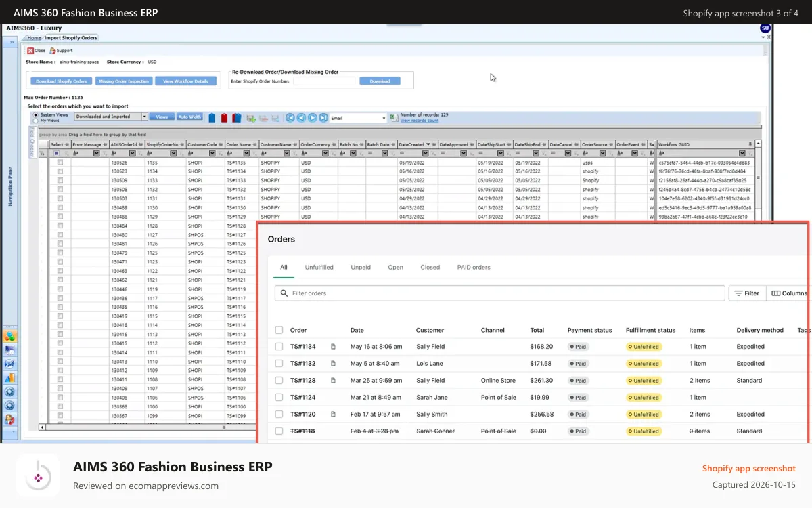Select the Unpaid orders tab
Screen dimensions: 812x508
[x=361, y=268]
